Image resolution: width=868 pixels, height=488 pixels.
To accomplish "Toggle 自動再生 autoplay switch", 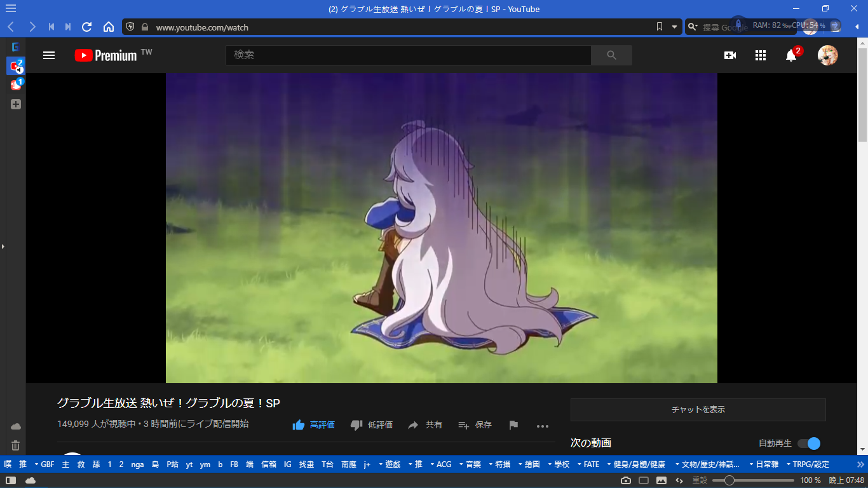I will (x=809, y=444).
